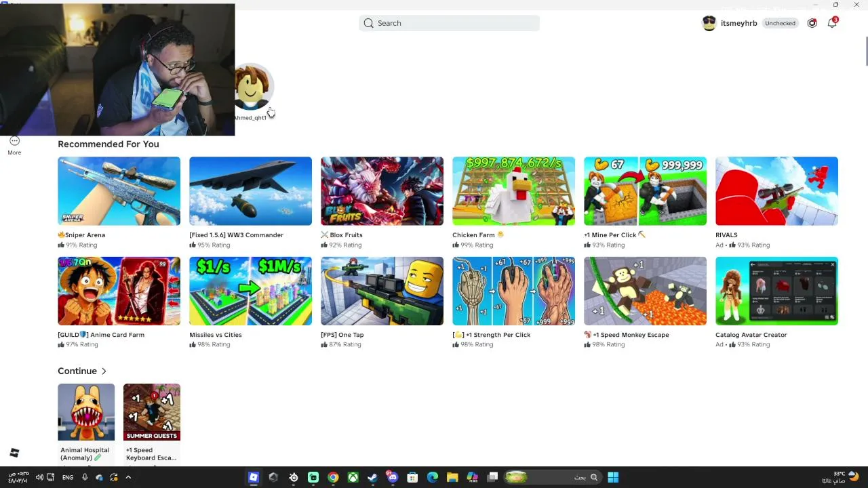The width and height of the screenshot is (868, 488).
Task: Open the green mint taskbar app
Action: [313, 477]
